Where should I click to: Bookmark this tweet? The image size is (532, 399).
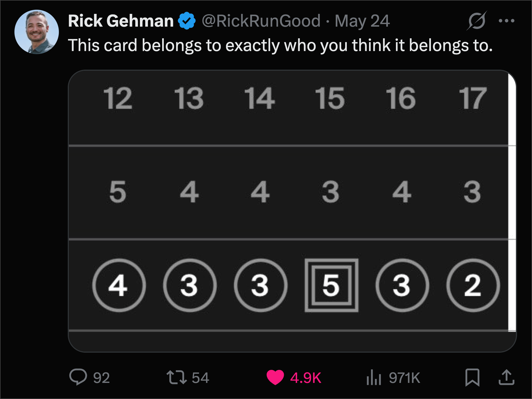point(472,377)
